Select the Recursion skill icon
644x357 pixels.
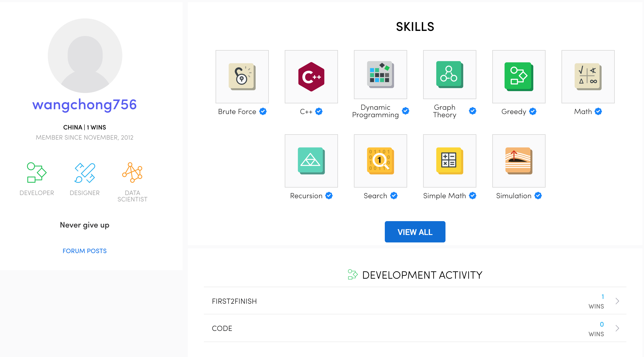(311, 161)
